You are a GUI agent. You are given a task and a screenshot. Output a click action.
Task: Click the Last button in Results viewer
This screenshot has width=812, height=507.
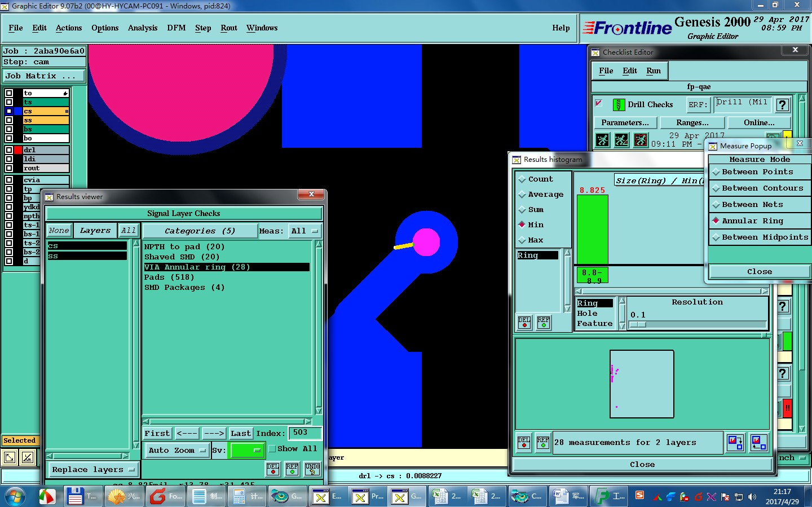241,433
